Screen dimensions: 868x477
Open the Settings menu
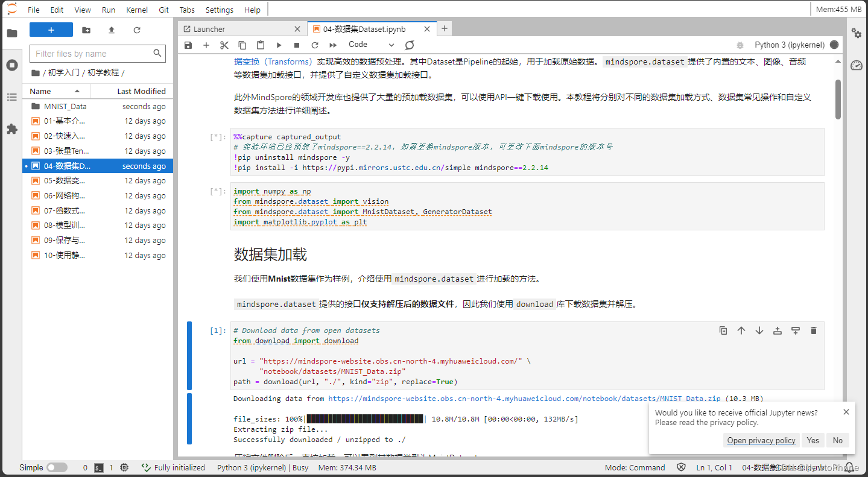point(220,10)
